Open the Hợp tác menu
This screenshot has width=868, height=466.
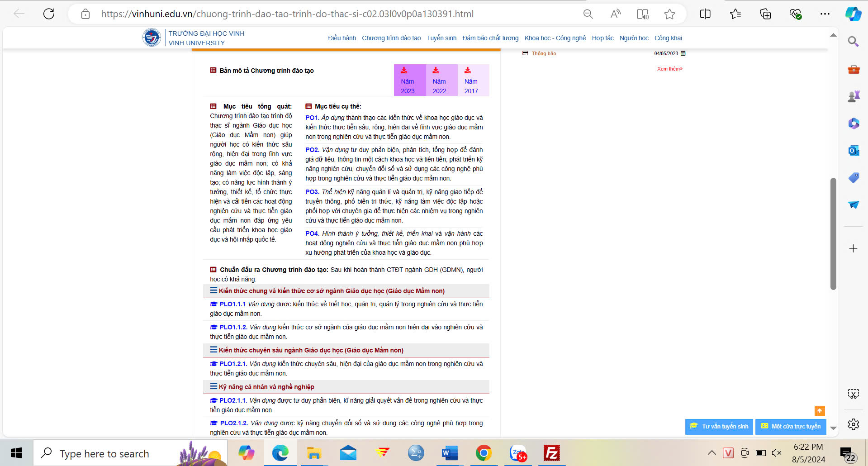point(602,38)
